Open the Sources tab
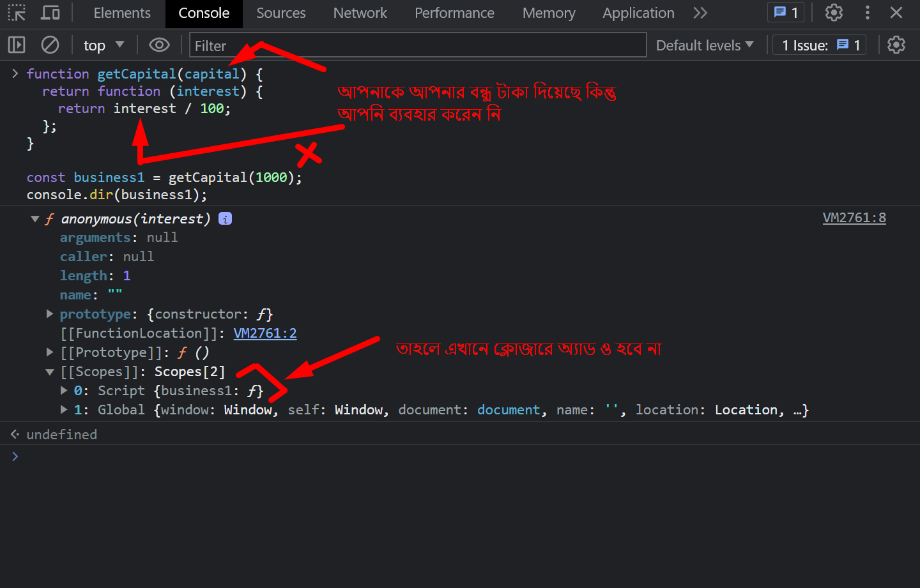The image size is (920, 588). (x=281, y=13)
